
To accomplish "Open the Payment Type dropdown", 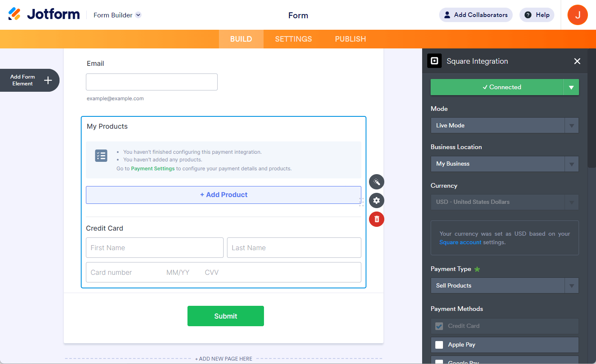I will (505, 285).
